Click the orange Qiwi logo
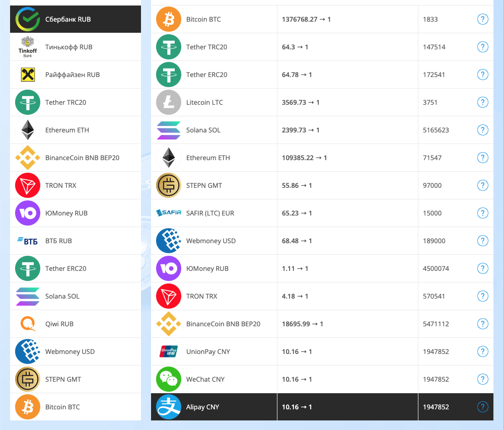The height and width of the screenshot is (430, 504). pos(28,324)
